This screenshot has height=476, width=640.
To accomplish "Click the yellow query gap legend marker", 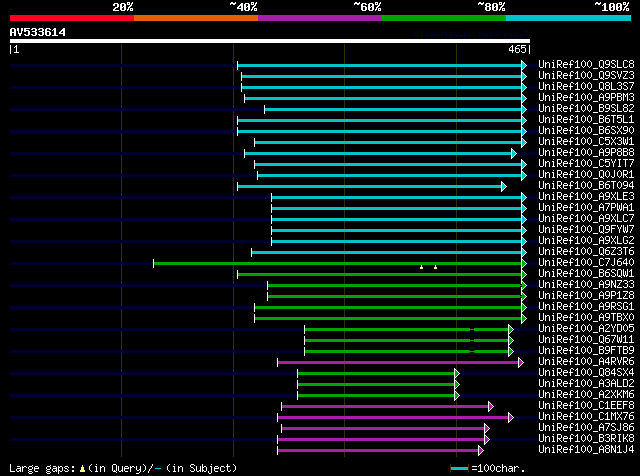I will tap(82, 469).
